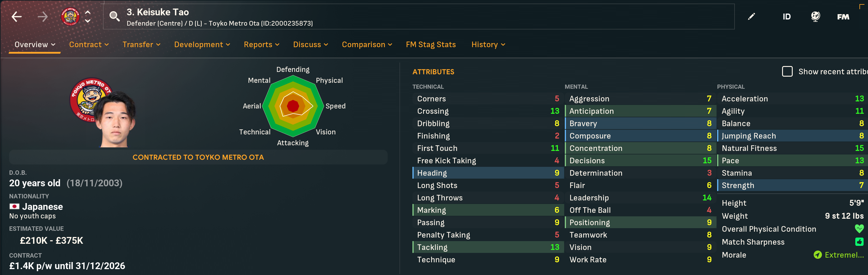The image size is (868, 275).
Task: Open the FM Stag Stats tab
Action: [x=431, y=45]
